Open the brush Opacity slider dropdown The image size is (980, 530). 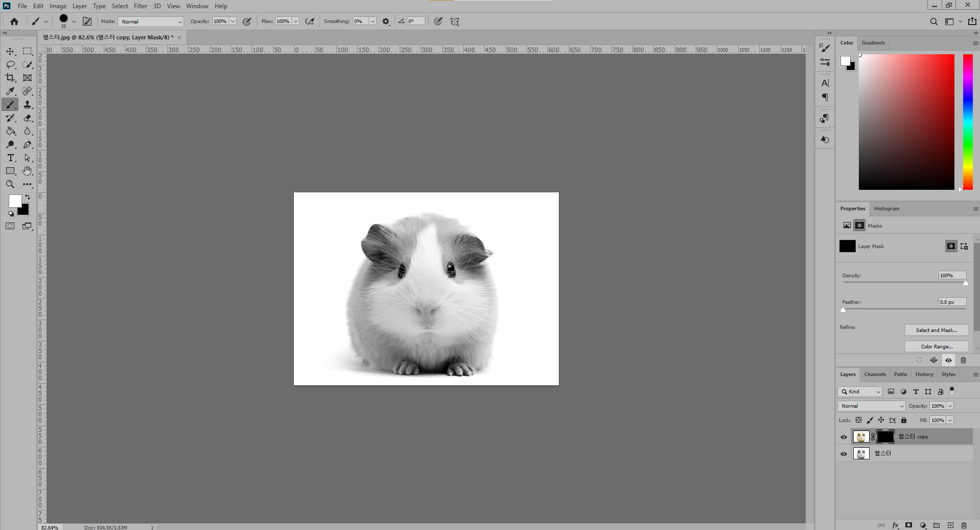(x=233, y=21)
